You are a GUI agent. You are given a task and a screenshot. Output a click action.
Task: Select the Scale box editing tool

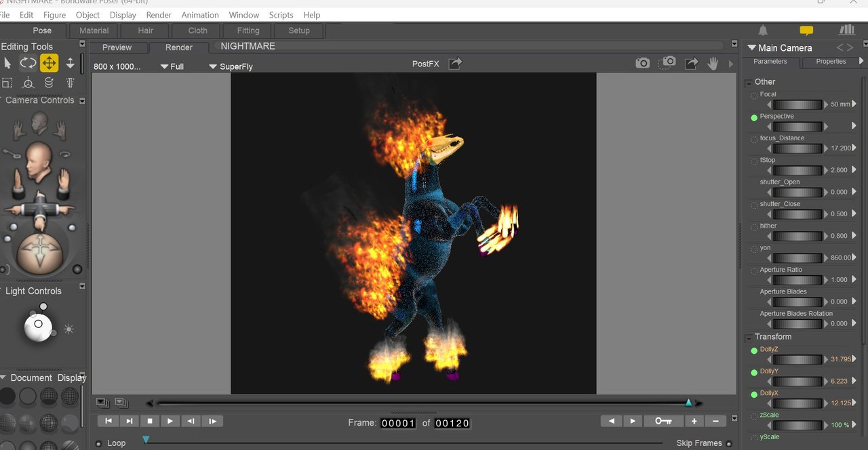click(x=7, y=83)
